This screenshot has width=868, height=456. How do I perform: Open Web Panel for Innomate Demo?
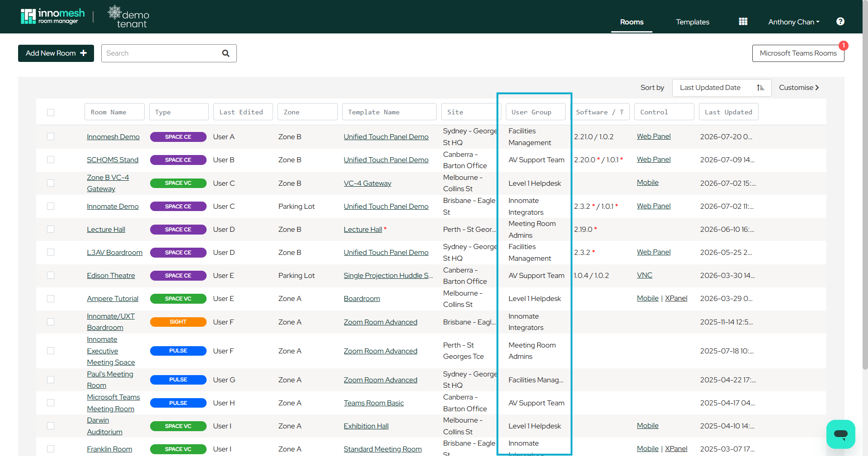pyautogui.click(x=654, y=206)
